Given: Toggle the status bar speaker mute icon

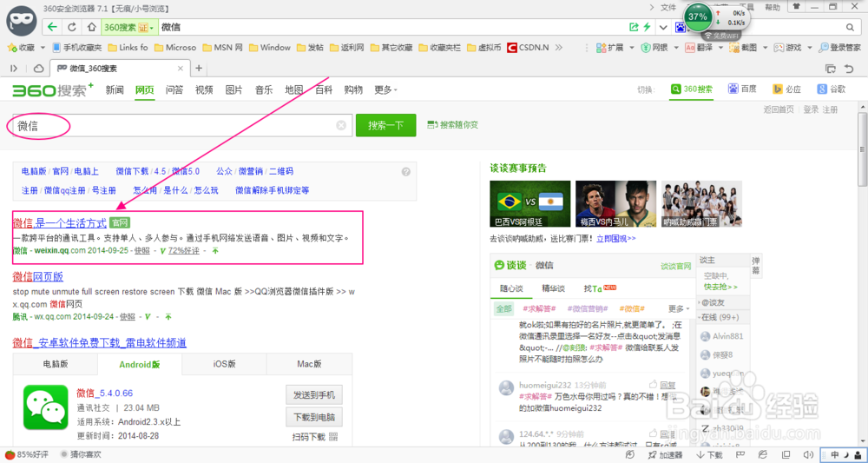Looking at the screenshot, I should pyautogui.click(x=808, y=454).
